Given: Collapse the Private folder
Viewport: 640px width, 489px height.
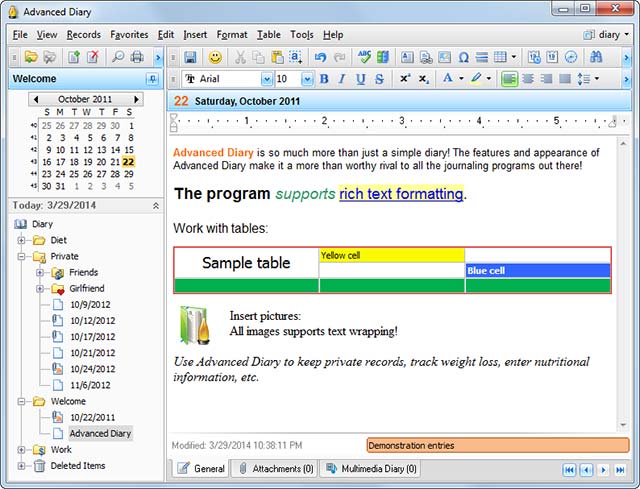Looking at the screenshot, I should (x=21, y=256).
